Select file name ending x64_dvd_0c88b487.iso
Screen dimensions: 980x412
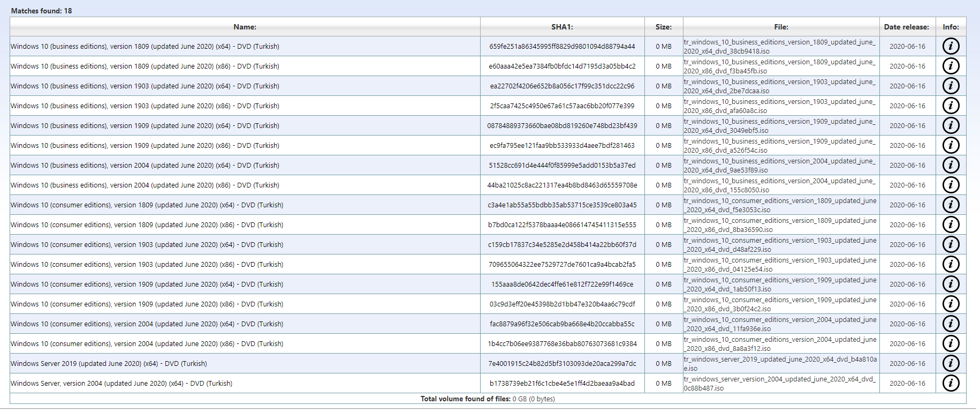click(780, 384)
